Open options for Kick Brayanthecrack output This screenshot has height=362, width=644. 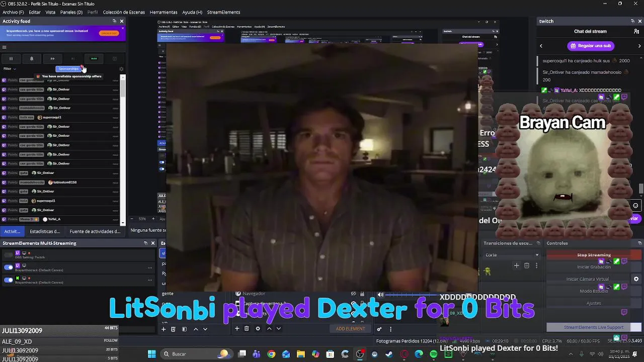pos(149,280)
